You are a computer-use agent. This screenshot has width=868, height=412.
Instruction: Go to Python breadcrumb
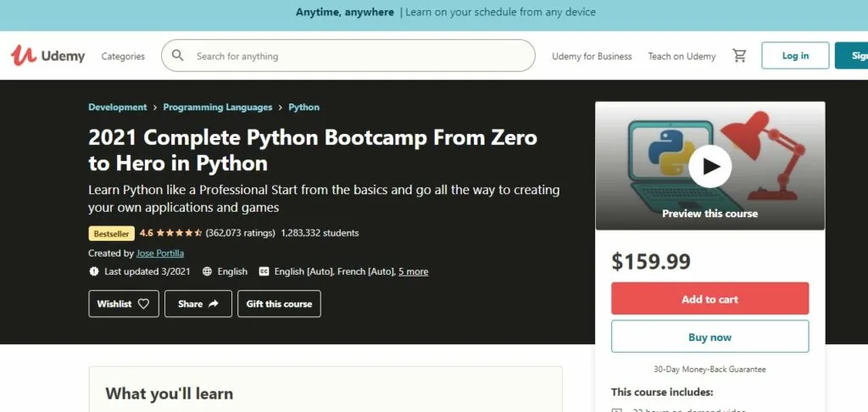pyautogui.click(x=304, y=107)
